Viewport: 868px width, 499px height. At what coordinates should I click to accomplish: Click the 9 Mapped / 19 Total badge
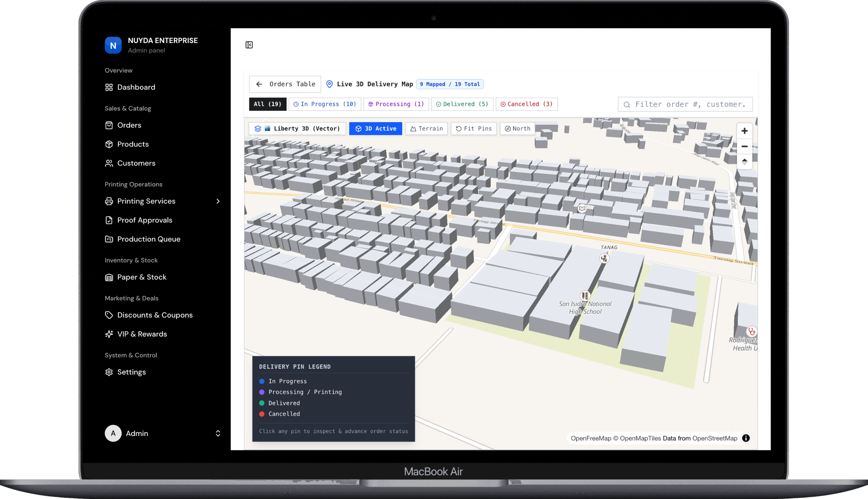click(449, 84)
